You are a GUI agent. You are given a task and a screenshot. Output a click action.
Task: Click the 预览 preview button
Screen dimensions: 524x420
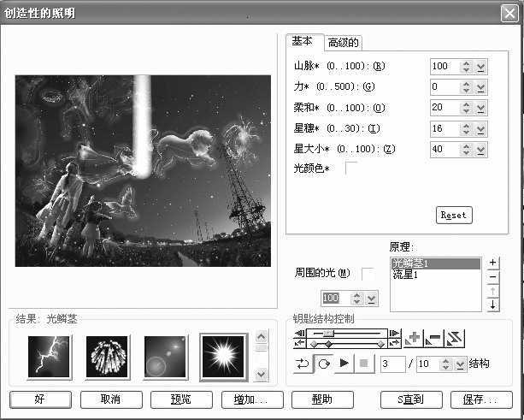(180, 399)
